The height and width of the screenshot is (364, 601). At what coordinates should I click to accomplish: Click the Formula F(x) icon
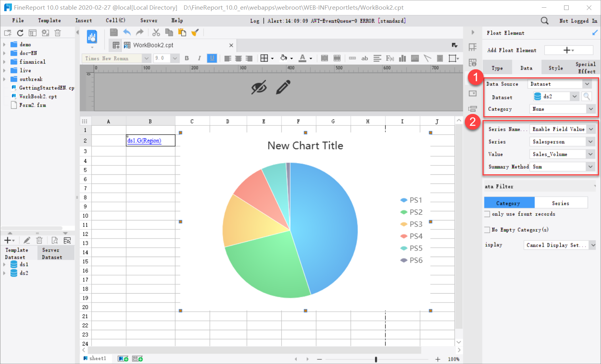pos(390,58)
